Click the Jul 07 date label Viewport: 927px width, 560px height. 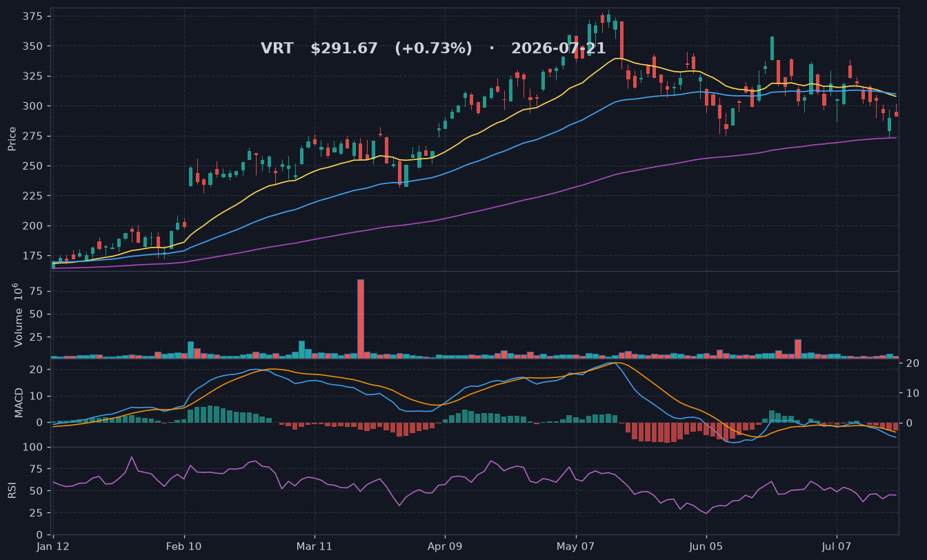(837, 545)
